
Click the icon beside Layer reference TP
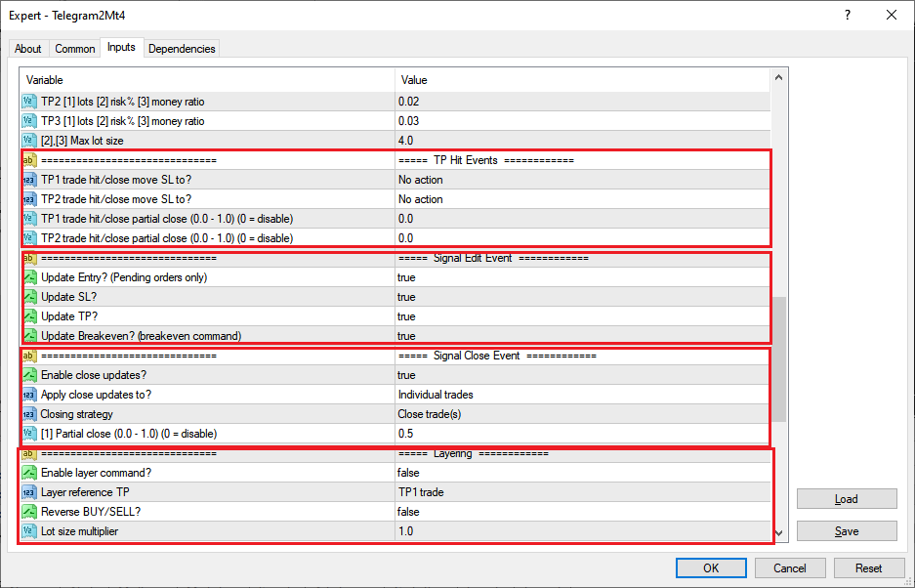(x=29, y=493)
